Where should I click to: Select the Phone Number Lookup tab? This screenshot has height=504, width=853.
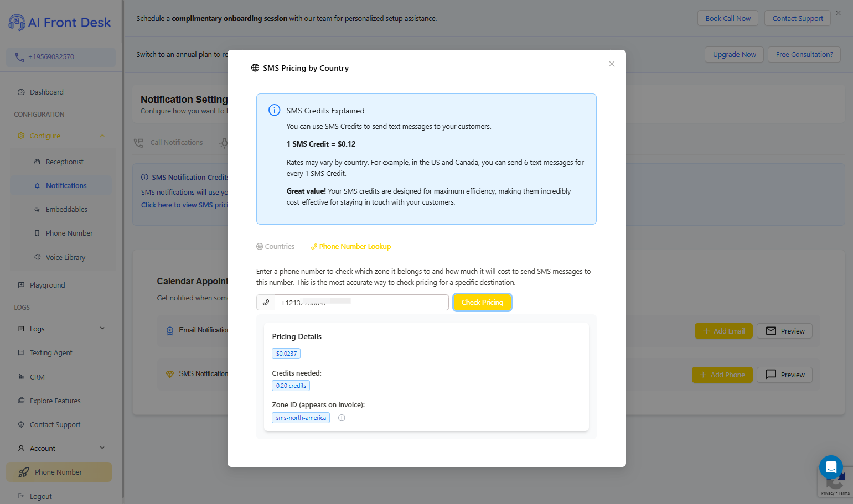(350, 246)
